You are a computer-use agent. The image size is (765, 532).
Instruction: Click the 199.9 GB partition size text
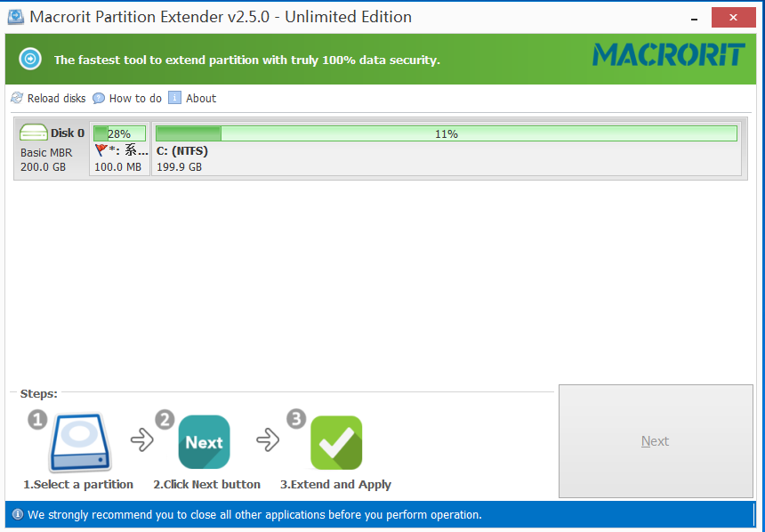179,167
